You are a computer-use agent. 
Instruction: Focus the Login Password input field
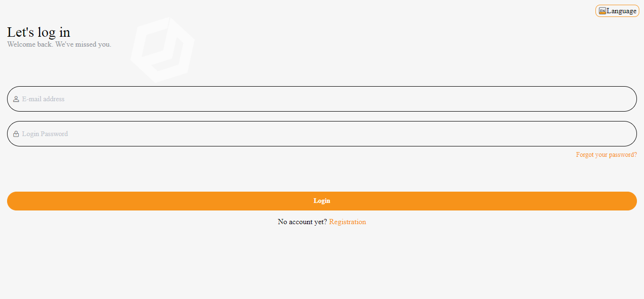point(322,134)
